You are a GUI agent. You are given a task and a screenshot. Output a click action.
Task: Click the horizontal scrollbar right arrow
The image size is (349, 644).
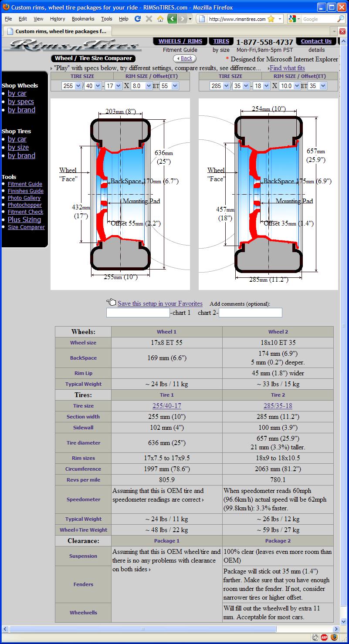(336, 629)
